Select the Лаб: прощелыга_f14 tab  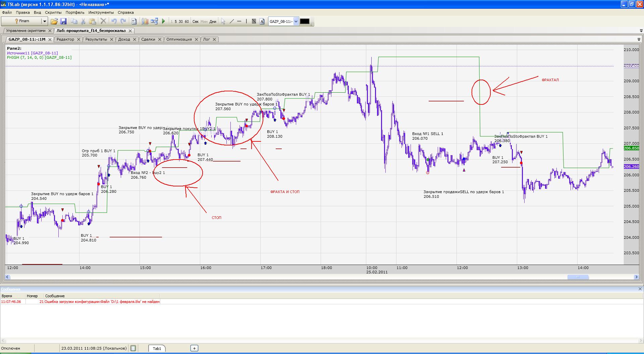pyautogui.click(x=91, y=31)
